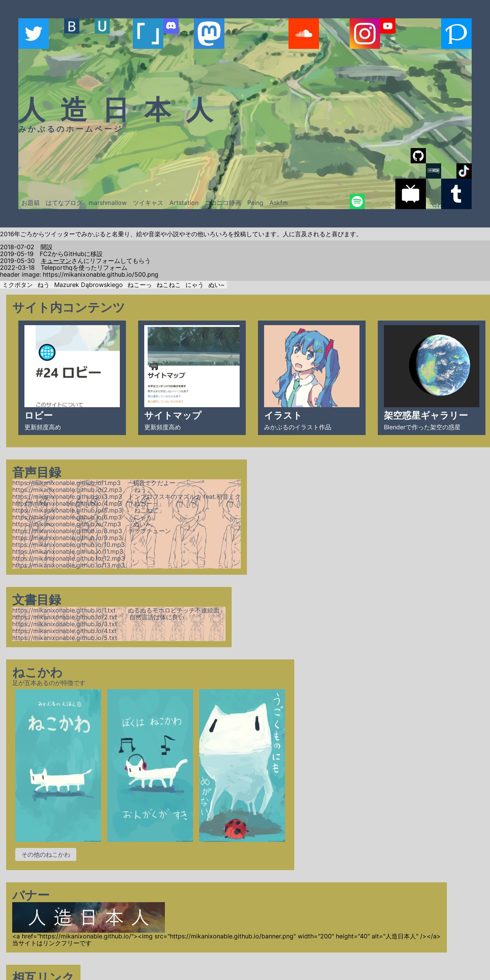Click the 人造日本人 site title

tap(116, 110)
